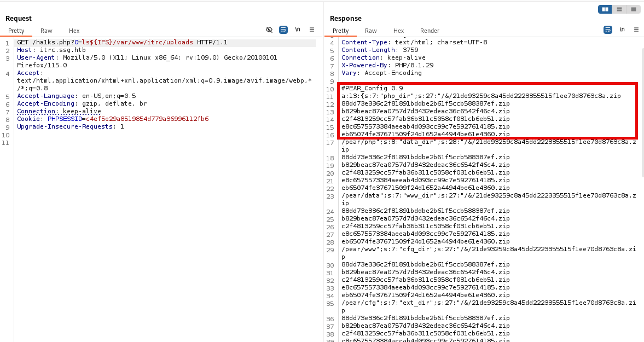Click the Response panel title
Image resolution: width=644 pixels, height=342 pixels.
point(345,19)
